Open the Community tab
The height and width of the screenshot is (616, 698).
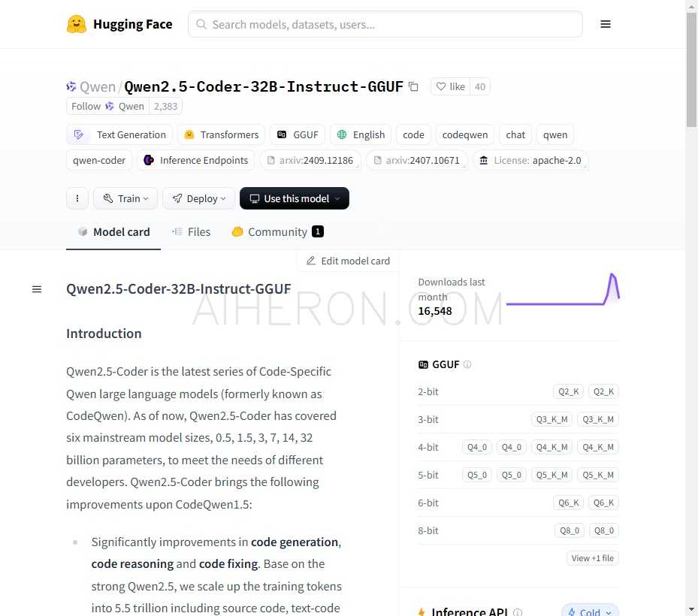coord(276,231)
